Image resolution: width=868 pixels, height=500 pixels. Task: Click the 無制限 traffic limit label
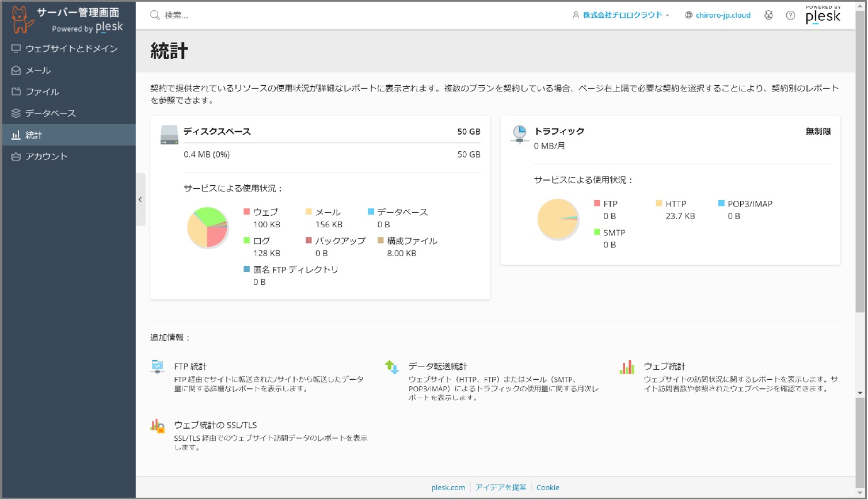tap(818, 131)
